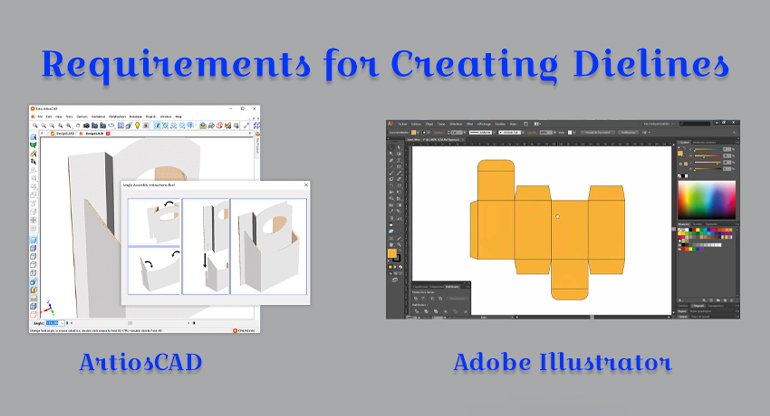Click the yellow light bulb icon in ArtiosCAD
This screenshot has width=770, height=416.
(x=138, y=126)
